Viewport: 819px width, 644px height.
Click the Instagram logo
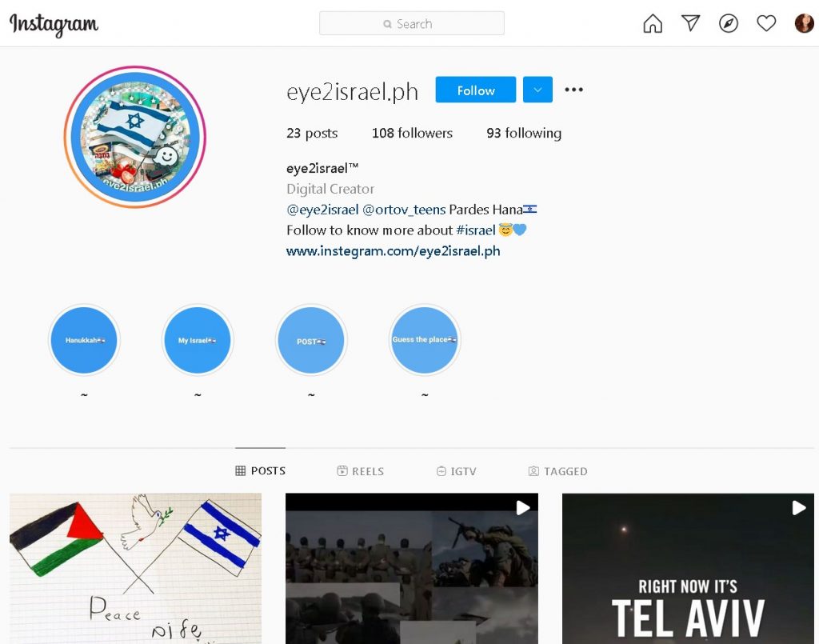click(x=54, y=25)
